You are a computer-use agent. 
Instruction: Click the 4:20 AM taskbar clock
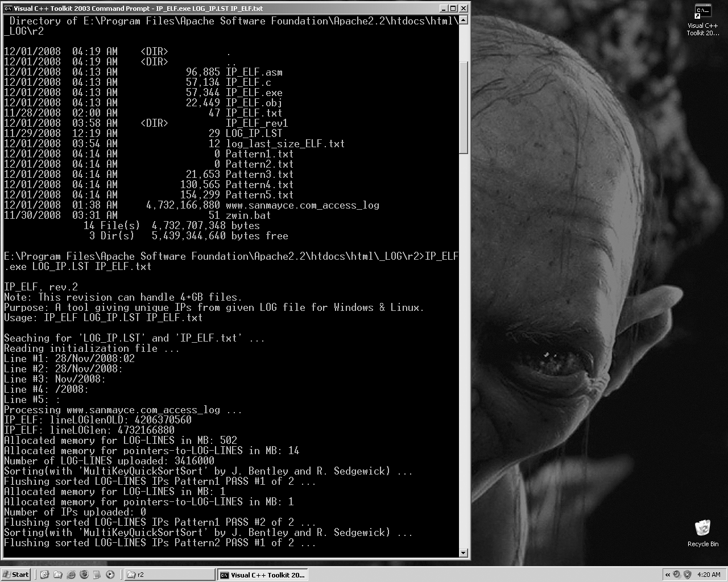pyautogui.click(x=709, y=575)
